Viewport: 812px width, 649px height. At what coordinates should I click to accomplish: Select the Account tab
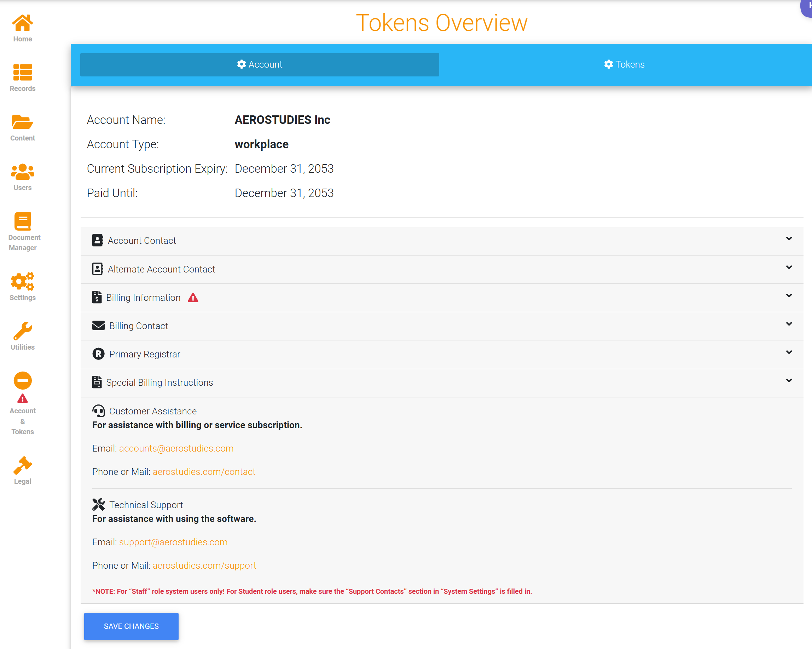pyautogui.click(x=260, y=64)
